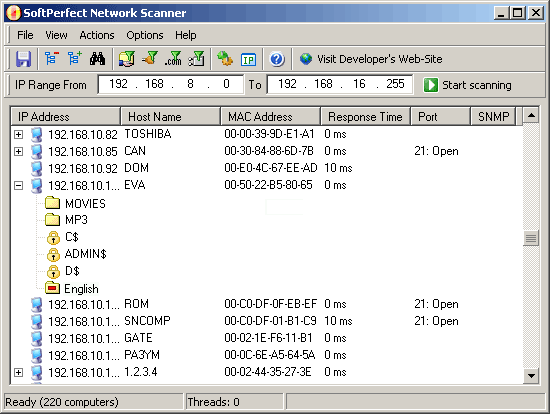This screenshot has width=550, height=414.
Task: Select computer icon for 192.168.10.82
Action: point(36,134)
